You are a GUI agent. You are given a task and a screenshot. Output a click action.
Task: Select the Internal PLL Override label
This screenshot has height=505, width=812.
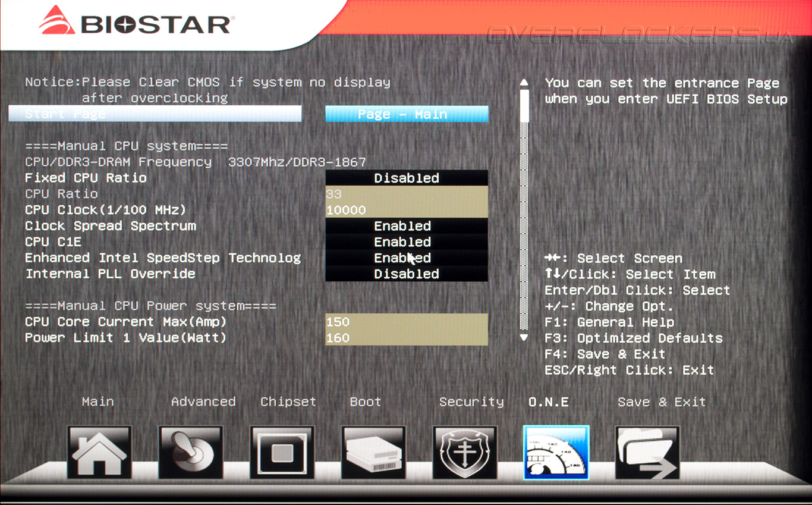coord(110,274)
